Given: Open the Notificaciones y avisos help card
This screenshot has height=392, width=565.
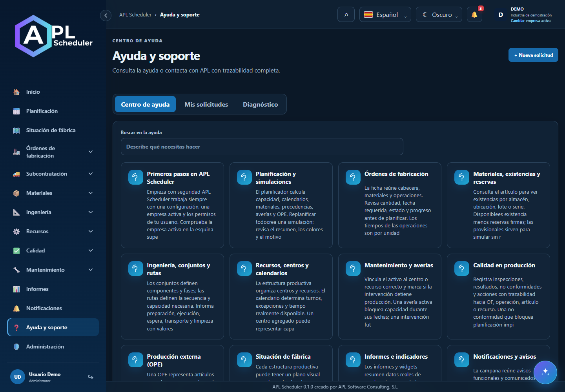Looking at the screenshot, I should pyautogui.click(x=498, y=363).
